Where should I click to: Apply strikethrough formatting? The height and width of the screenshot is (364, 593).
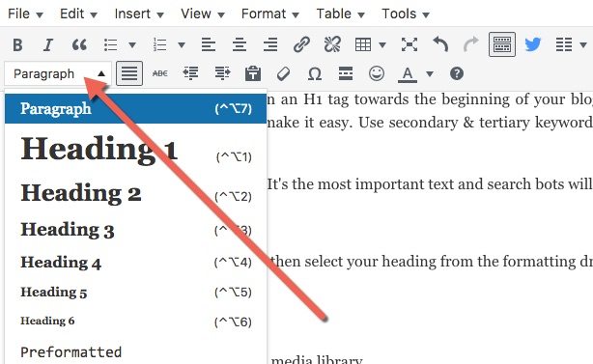(160, 73)
